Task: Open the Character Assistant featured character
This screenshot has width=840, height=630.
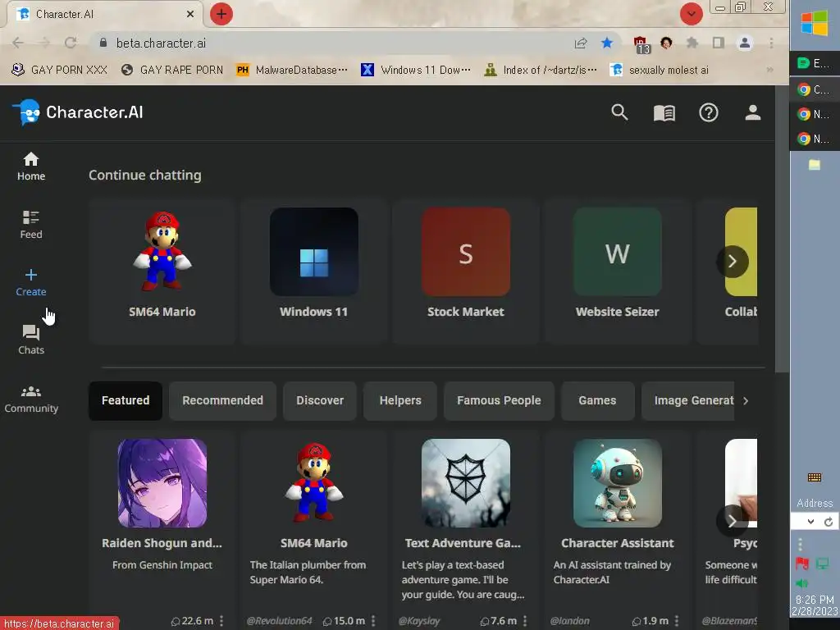Action: (617, 531)
